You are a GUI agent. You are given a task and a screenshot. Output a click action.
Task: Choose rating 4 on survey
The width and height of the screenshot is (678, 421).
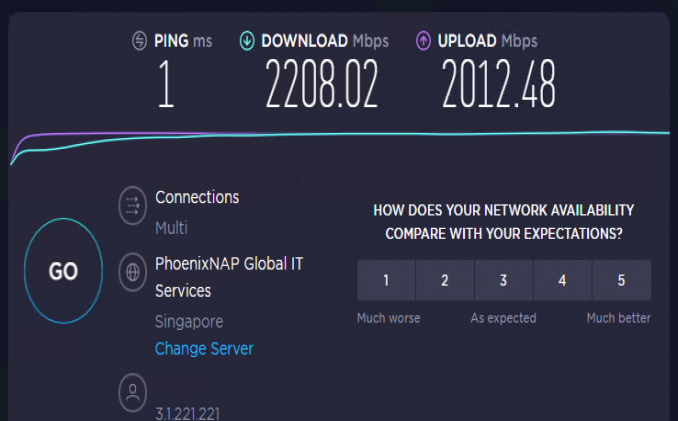[x=562, y=280]
